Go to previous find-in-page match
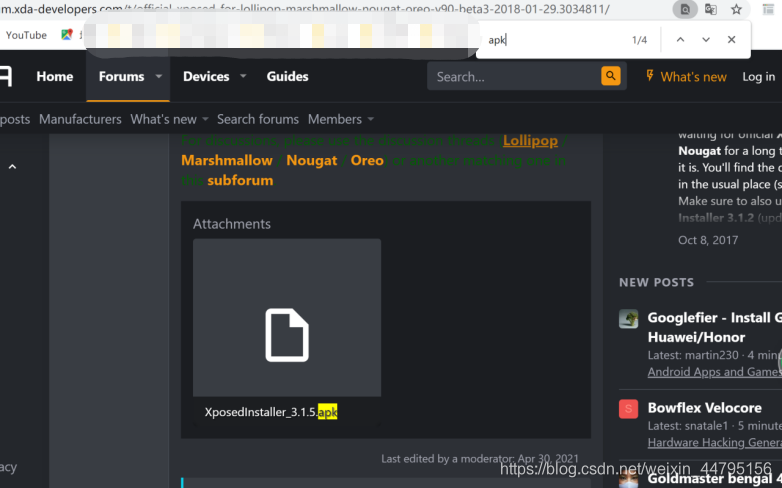The image size is (782, 488). [x=680, y=39]
